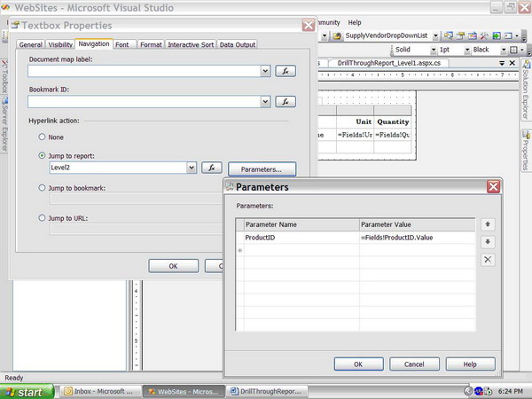Click the =Fields!ProductID.Value parameter value cell
The width and height of the screenshot is (532, 399).
(x=418, y=238)
